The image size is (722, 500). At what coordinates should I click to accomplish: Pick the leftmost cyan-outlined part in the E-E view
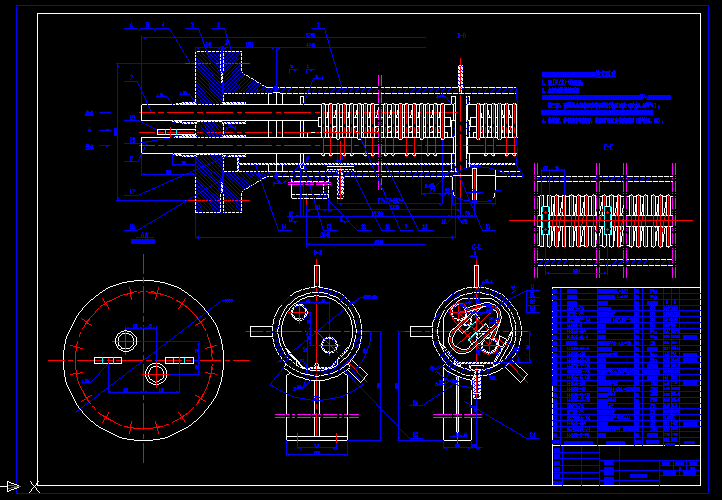coord(546,220)
